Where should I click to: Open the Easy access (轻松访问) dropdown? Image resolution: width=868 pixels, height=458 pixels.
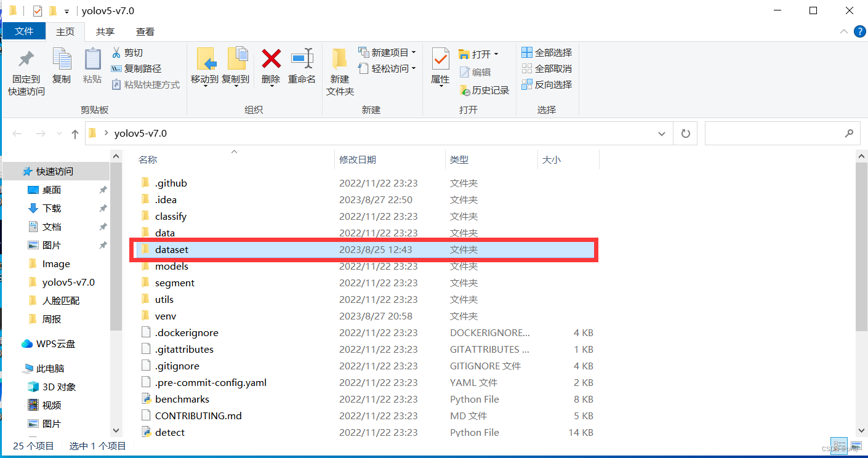click(387, 68)
